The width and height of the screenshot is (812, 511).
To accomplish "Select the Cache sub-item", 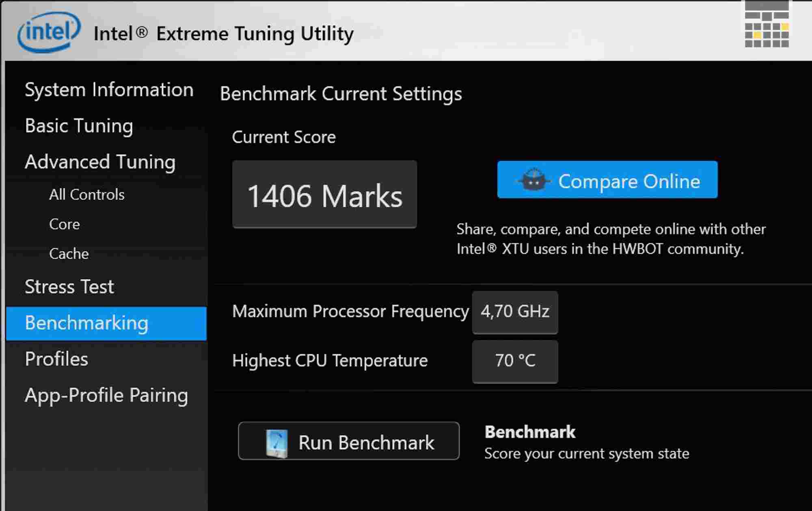I will (69, 254).
